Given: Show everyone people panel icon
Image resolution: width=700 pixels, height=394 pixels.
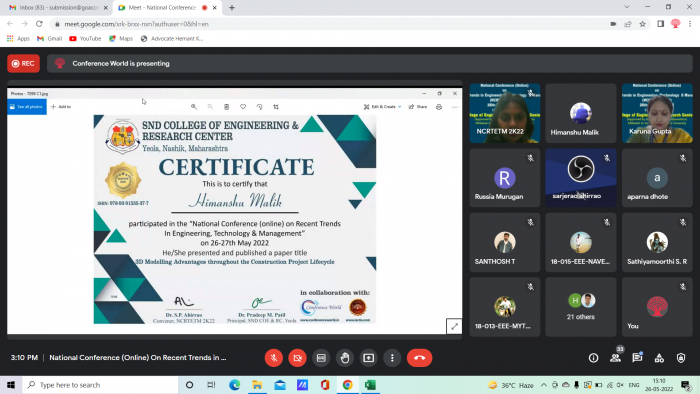Looking at the screenshot, I should [x=615, y=358].
